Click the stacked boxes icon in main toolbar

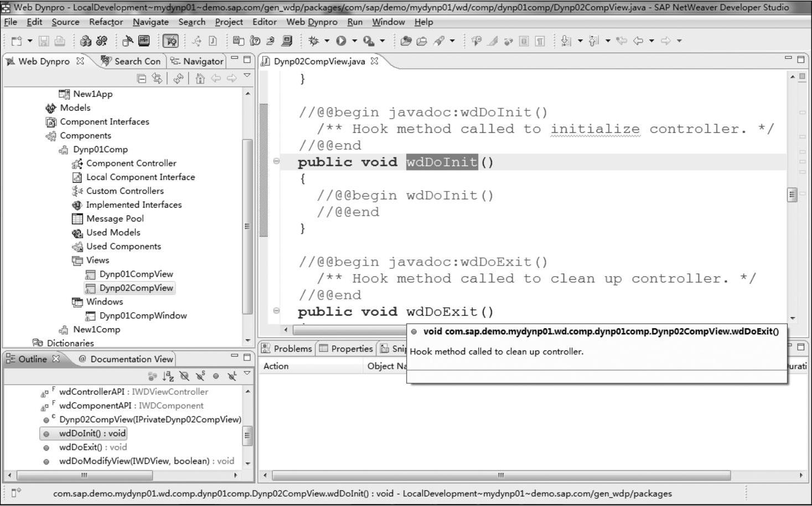[x=85, y=41]
